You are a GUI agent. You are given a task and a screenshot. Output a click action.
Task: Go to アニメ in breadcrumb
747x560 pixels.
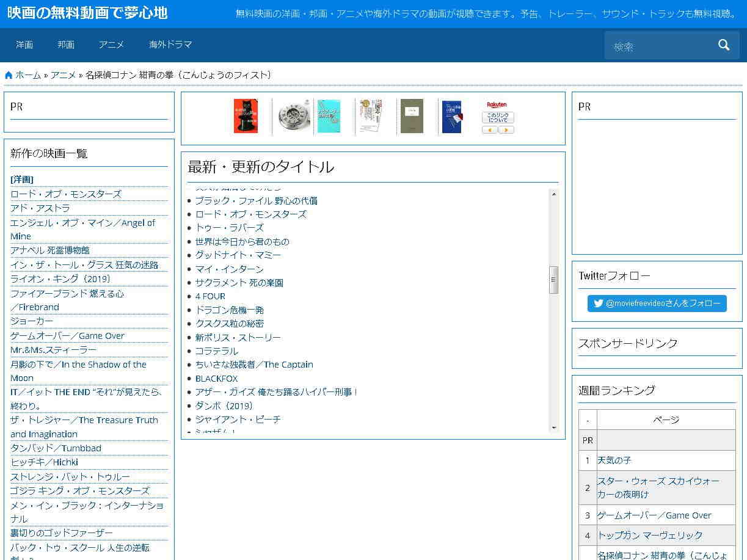point(64,75)
